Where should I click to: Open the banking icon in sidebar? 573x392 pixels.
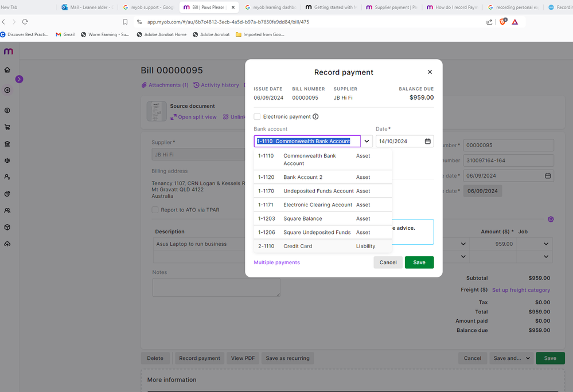[7, 144]
